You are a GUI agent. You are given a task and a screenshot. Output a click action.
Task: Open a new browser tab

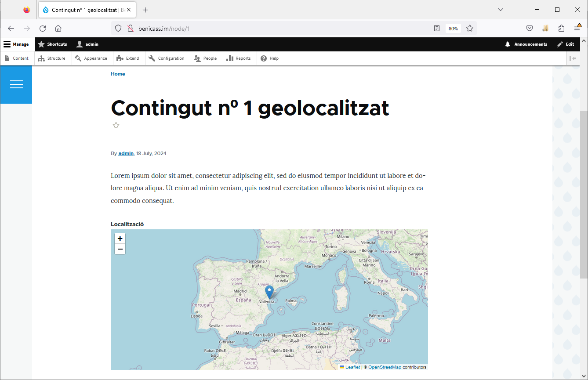(x=145, y=10)
